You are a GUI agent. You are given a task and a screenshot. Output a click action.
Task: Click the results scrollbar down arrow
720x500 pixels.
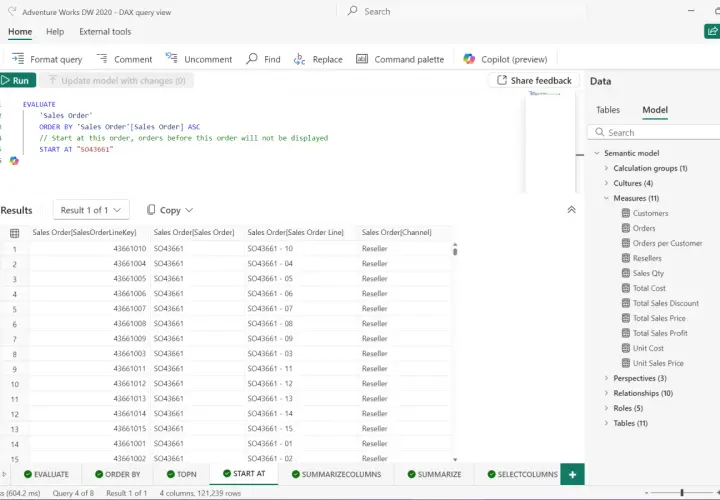click(455, 459)
